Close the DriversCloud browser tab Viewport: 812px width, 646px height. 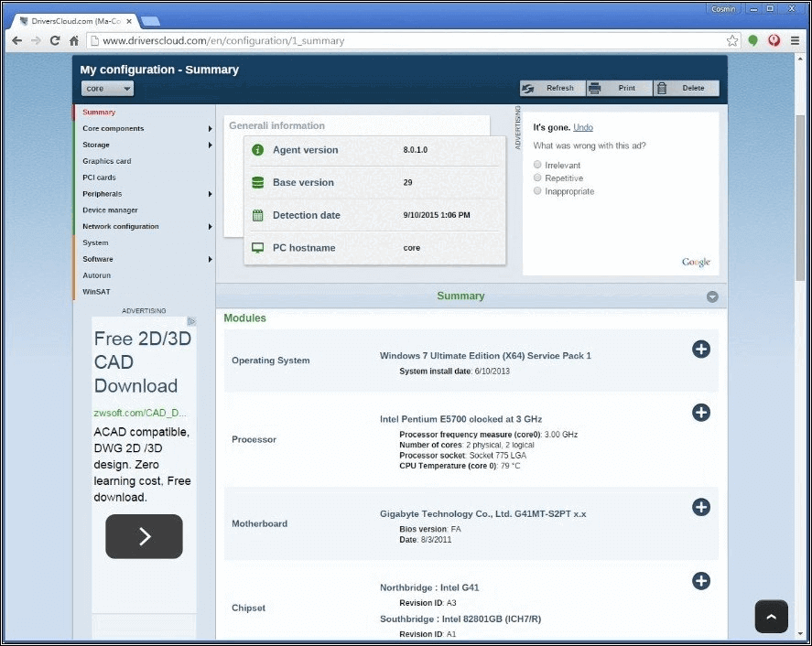[x=129, y=21]
